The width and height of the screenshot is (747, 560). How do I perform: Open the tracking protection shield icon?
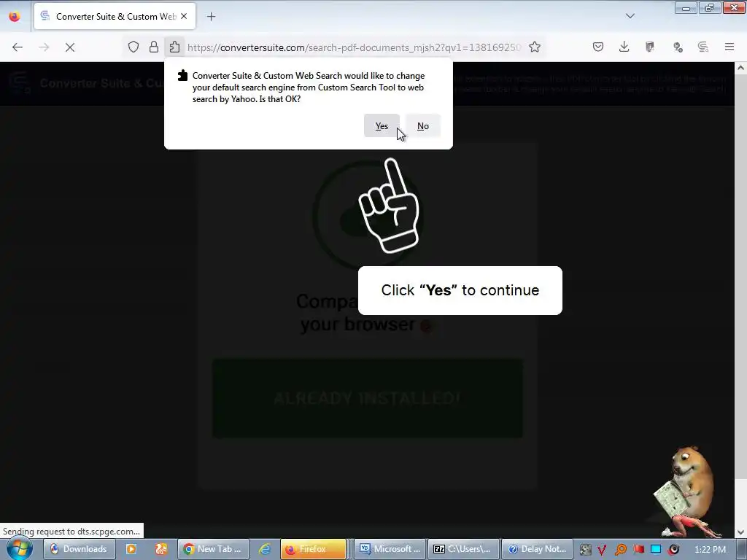(133, 47)
